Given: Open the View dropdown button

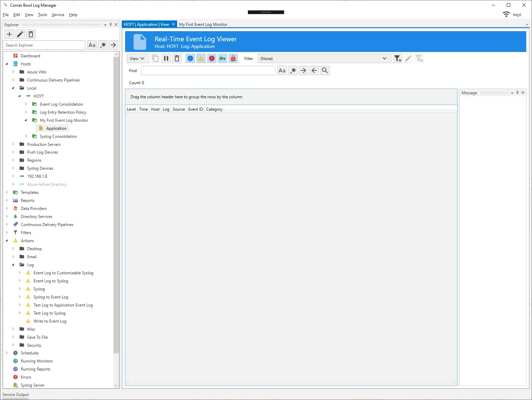Looking at the screenshot, I should (x=137, y=59).
